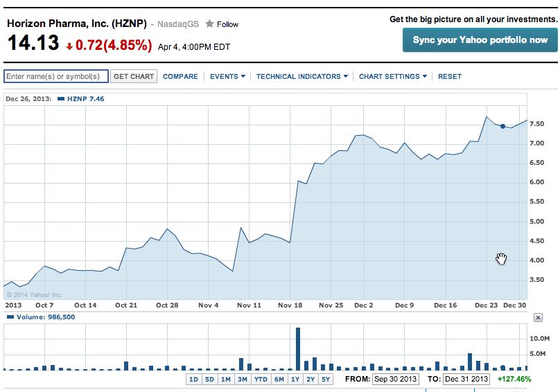Image resolution: width=560 pixels, height=392 pixels.
Task: Click the Get Chart button
Action: [x=134, y=76]
